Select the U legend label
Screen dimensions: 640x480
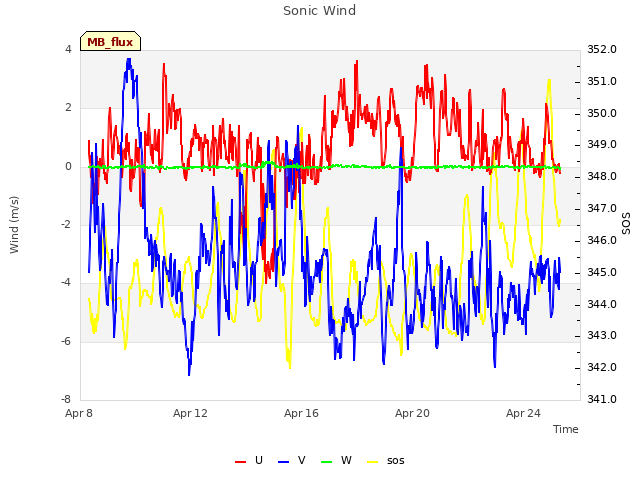tap(259, 460)
